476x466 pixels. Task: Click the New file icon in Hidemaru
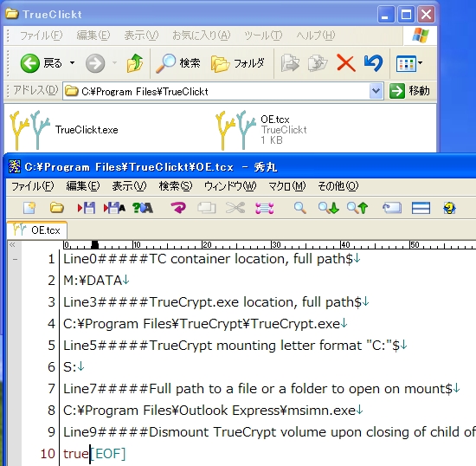29,208
